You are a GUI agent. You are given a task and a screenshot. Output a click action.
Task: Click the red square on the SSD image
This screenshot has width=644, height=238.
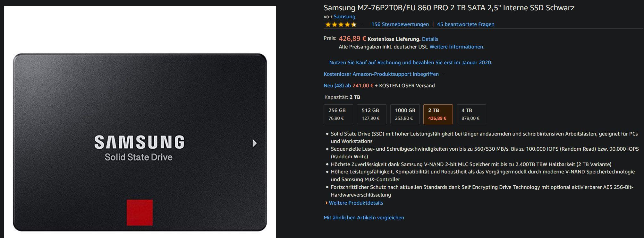(x=140, y=213)
